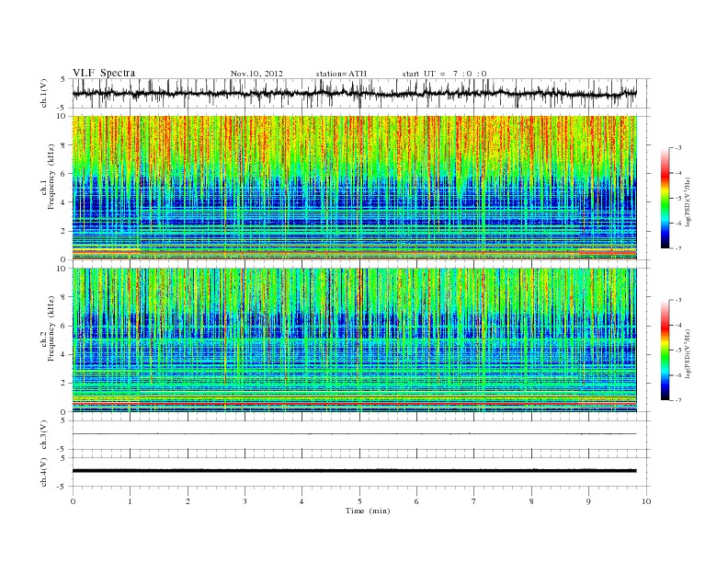Click the ch.4 thick black trace
The height and width of the screenshot is (563, 728).
(x=354, y=471)
